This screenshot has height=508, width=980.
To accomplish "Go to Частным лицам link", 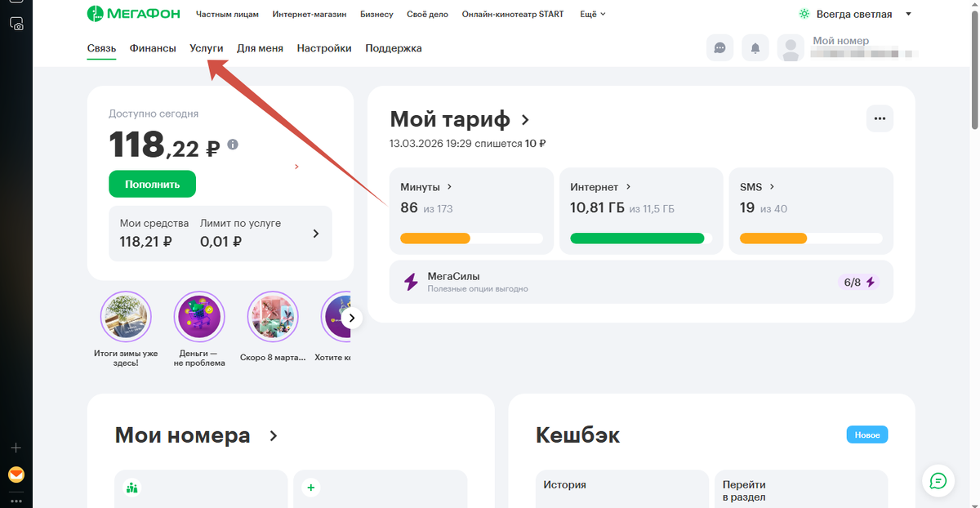I will [228, 14].
